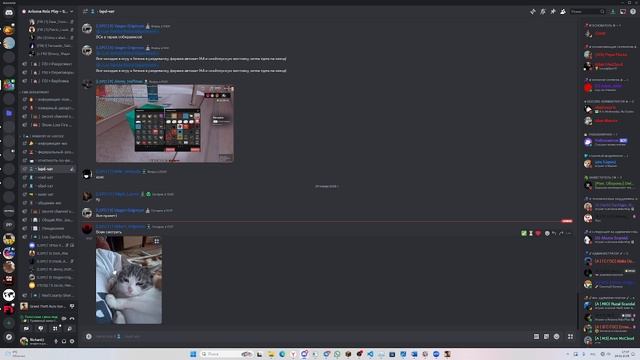Open Discord home direct messages
Image resolution: width=640 pixels, height=360 pixels.
pyautogui.click(x=9, y=13)
